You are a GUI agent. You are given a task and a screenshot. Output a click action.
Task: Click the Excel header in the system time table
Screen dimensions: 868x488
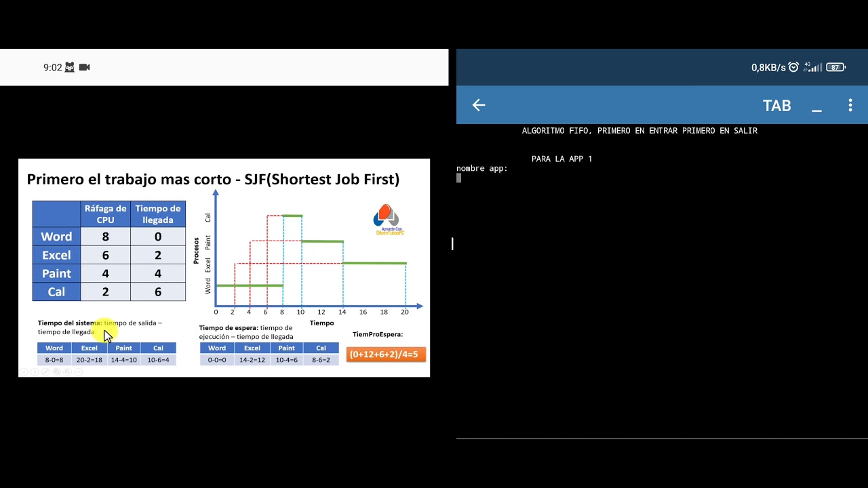tap(90, 348)
